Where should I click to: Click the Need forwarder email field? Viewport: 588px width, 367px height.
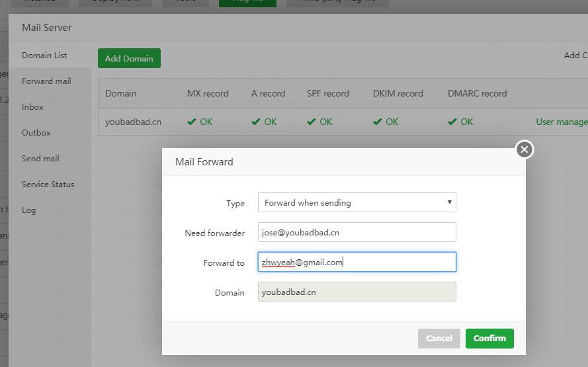coord(357,232)
